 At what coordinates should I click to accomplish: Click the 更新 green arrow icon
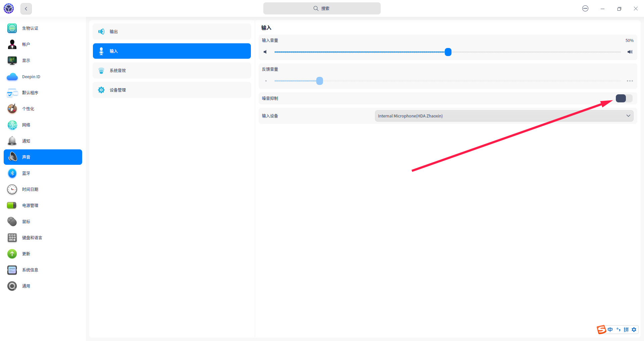12,254
